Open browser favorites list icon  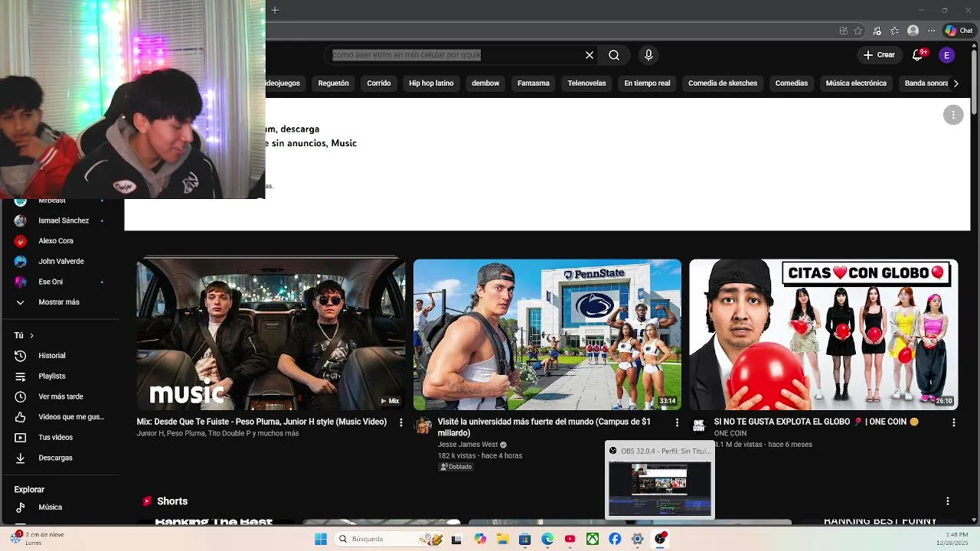(895, 31)
